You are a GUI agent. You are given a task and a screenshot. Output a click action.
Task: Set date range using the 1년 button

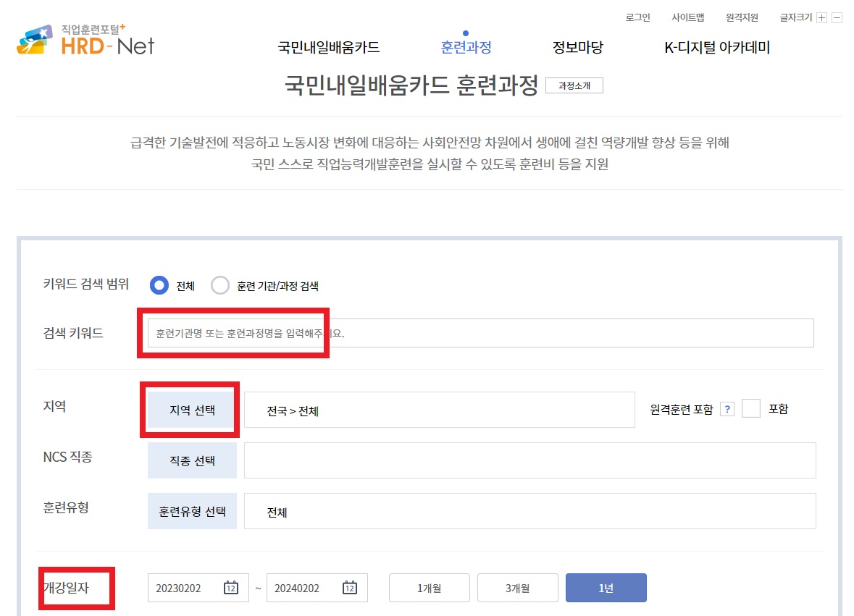606,588
